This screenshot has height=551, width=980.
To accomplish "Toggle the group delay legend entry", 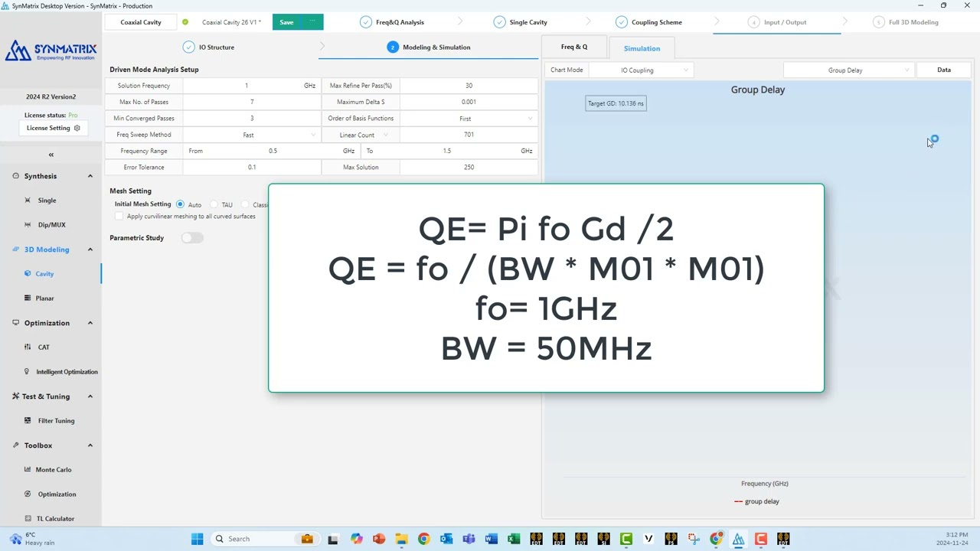I will [756, 501].
